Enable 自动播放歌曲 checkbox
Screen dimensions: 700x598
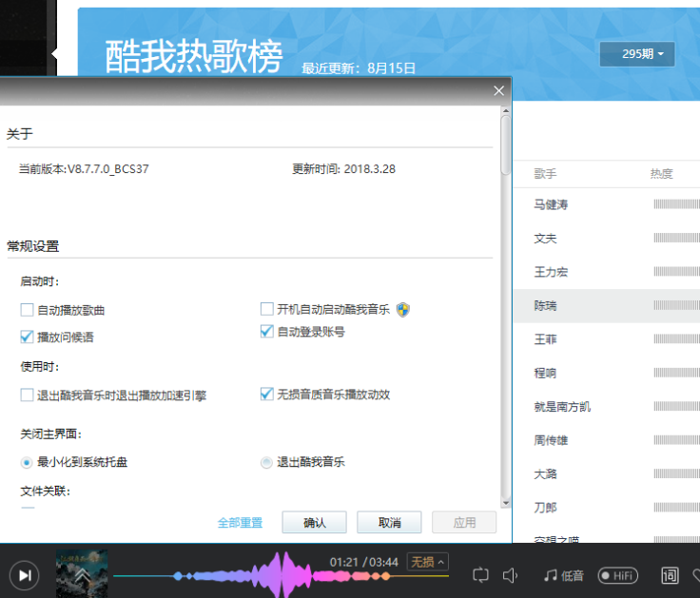pyautogui.click(x=28, y=310)
